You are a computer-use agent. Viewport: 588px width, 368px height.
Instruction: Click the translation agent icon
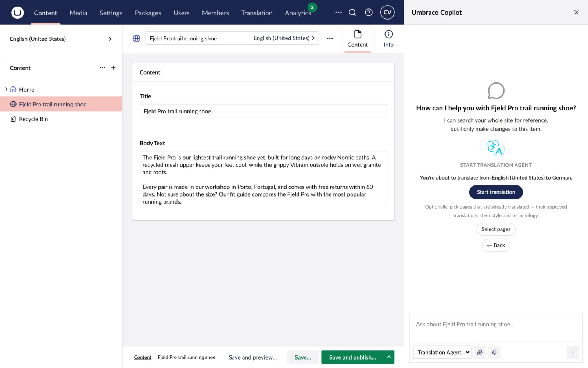496,148
